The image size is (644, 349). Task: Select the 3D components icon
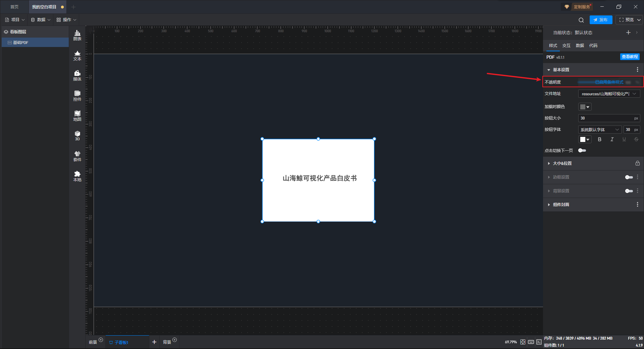[77, 136]
